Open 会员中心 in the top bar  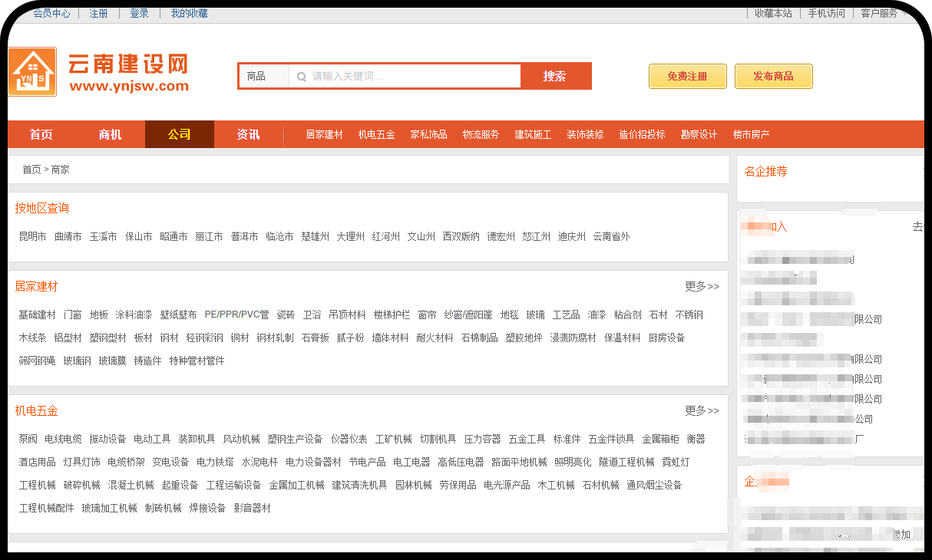pos(51,13)
